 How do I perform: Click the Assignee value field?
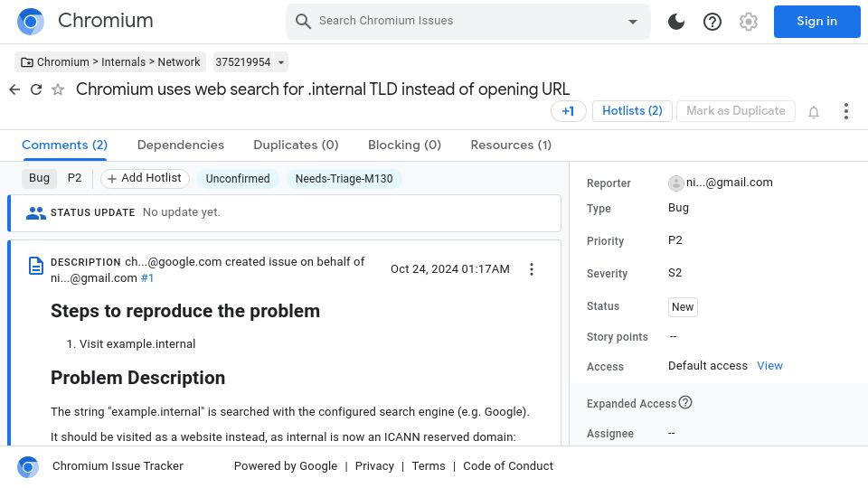672,433
